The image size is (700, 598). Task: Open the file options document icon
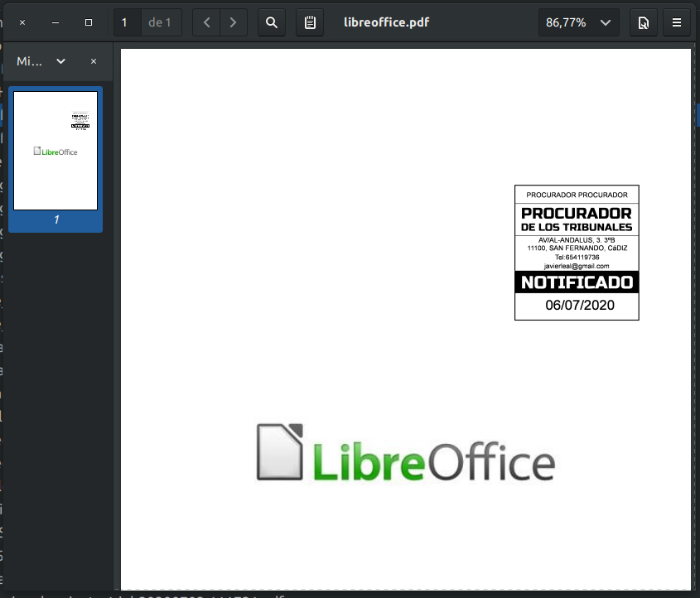tap(643, 22)
